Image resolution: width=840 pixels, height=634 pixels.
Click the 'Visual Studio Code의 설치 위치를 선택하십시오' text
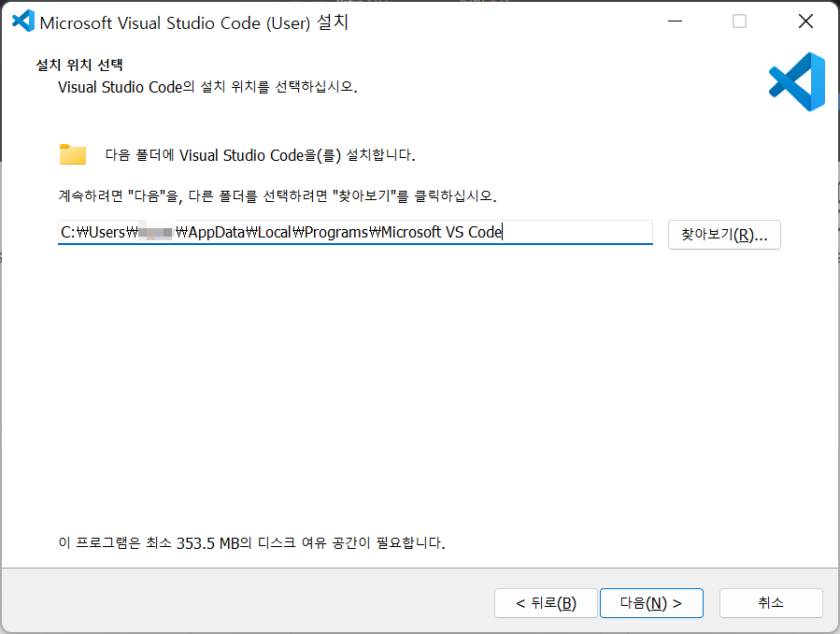[x=207, y=87]
